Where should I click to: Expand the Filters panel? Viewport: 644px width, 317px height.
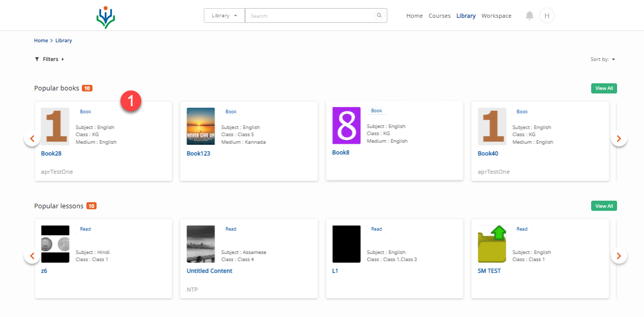pyautogui.click(x=49, y=59)
